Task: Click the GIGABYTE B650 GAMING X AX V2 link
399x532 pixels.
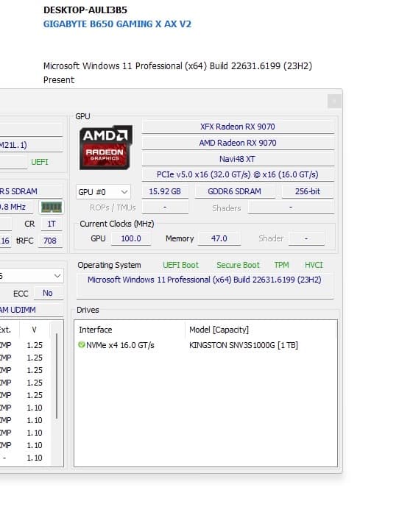Action: pyautogui.click(x=117, y=24)
